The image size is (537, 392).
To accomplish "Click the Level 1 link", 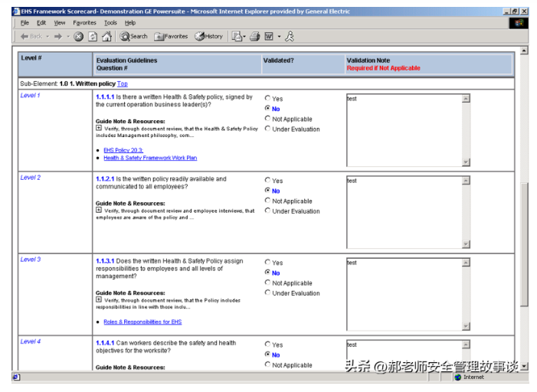I will point(30,96).
